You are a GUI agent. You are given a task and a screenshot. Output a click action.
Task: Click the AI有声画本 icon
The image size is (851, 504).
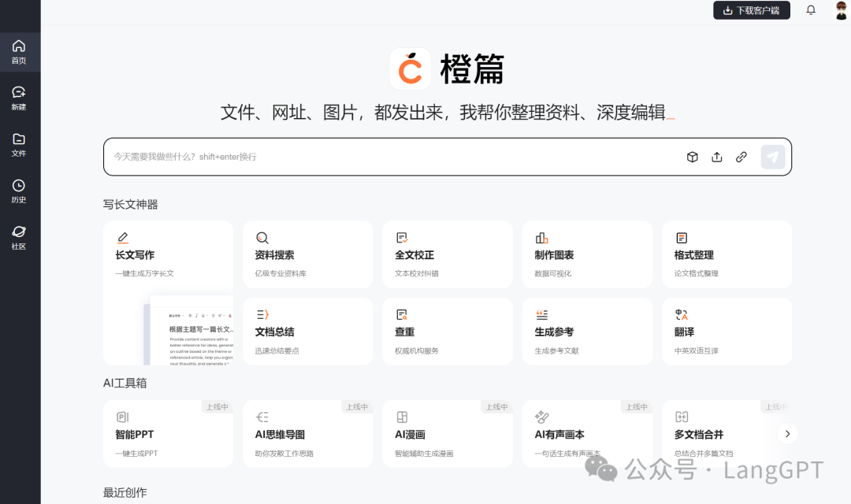tap(541, 417)
